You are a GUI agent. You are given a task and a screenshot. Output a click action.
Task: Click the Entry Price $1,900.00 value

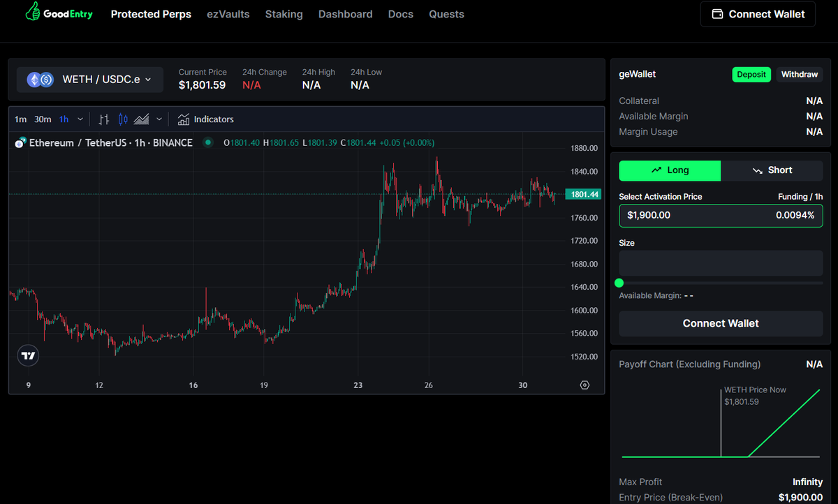click(x=801, y=497)
